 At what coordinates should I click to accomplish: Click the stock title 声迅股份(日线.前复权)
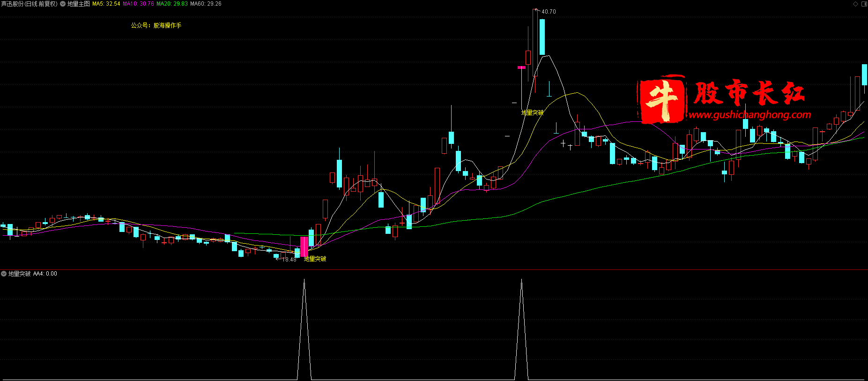(x=29, y=4)
